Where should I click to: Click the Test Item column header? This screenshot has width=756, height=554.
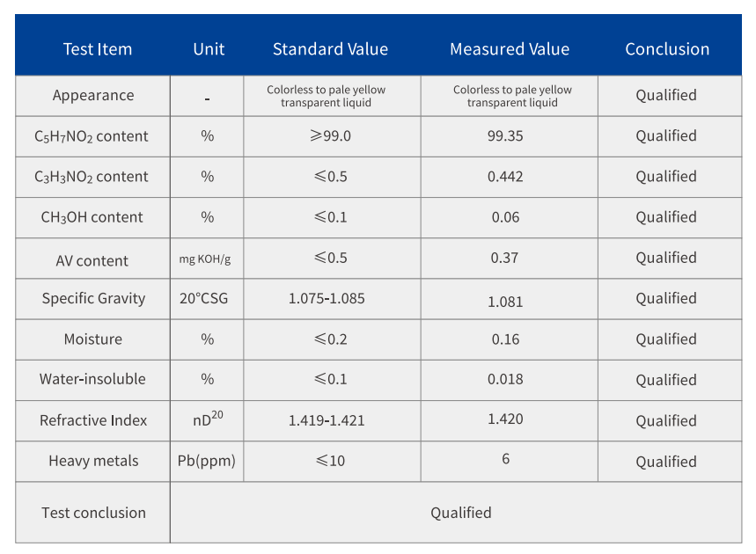(x=97, y=49)
